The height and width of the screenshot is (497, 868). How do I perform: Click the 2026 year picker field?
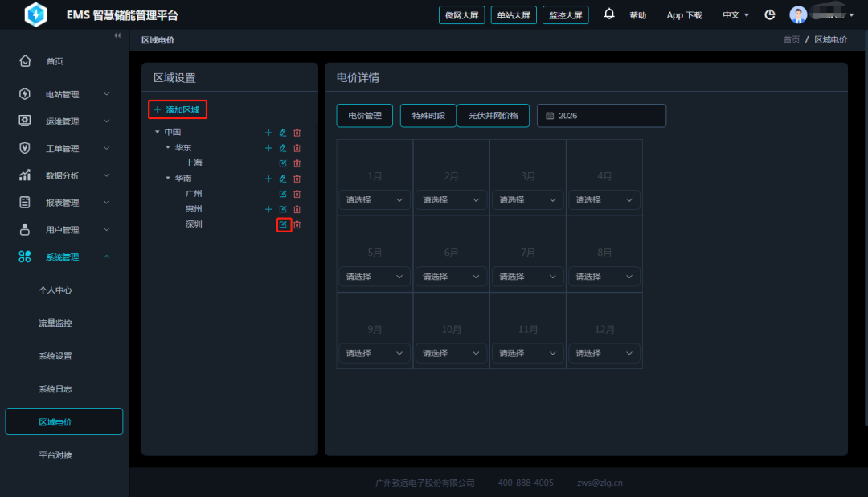click(x=601, y=116)
